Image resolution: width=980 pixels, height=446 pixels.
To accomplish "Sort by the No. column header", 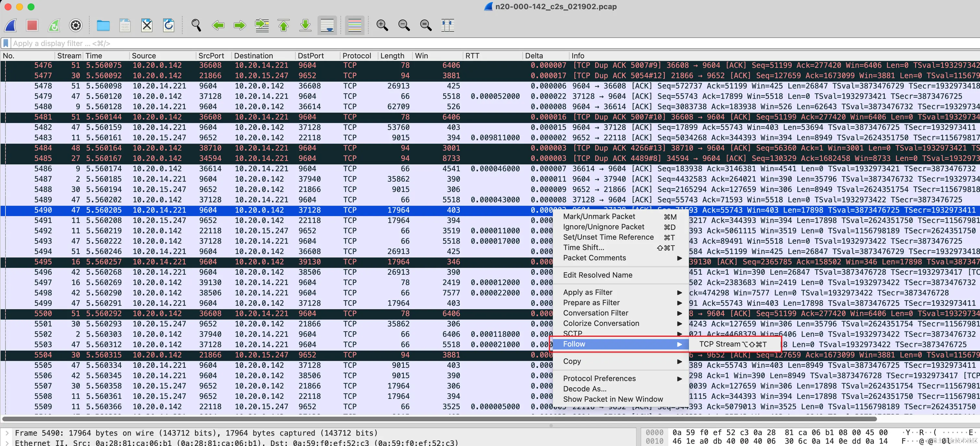I will click(x=28, y=55).
